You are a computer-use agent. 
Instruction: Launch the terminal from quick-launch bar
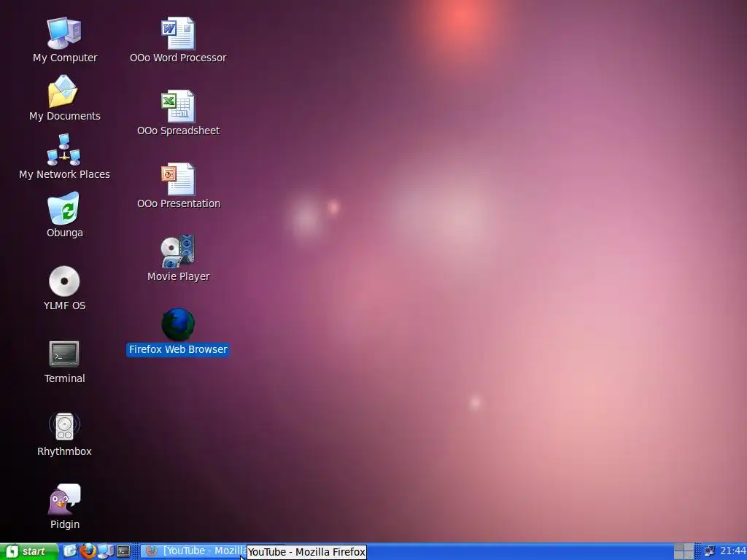123,551
